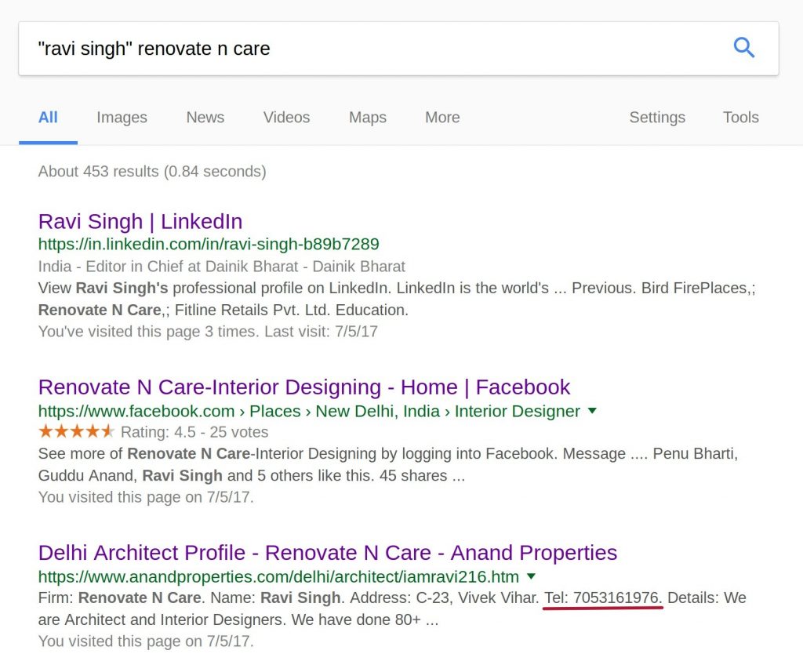Click 'You visited this page on 7/5/17.' under the Facebook result
Screen dimensions: 803x672
pyautogui.click(x=146, y=497)
